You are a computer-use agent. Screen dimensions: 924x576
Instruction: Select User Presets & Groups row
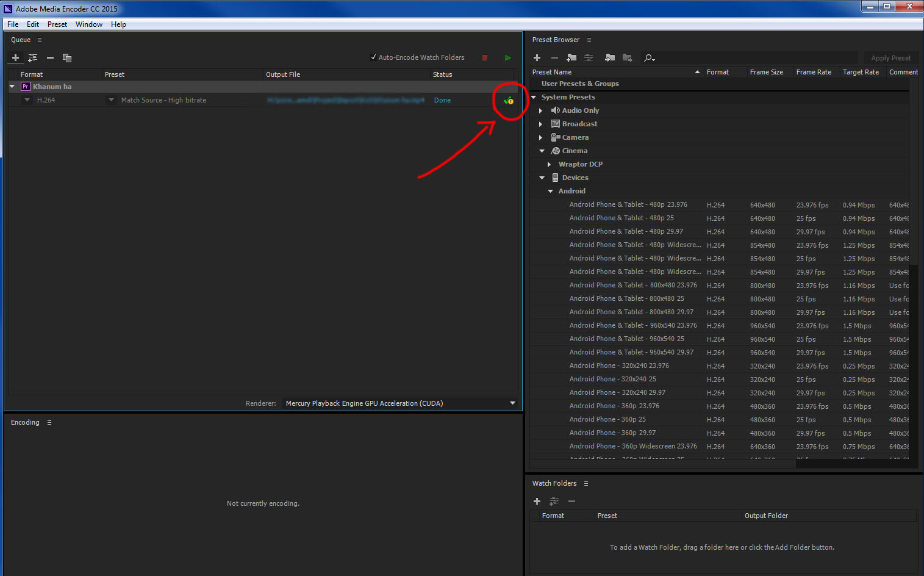720,84
